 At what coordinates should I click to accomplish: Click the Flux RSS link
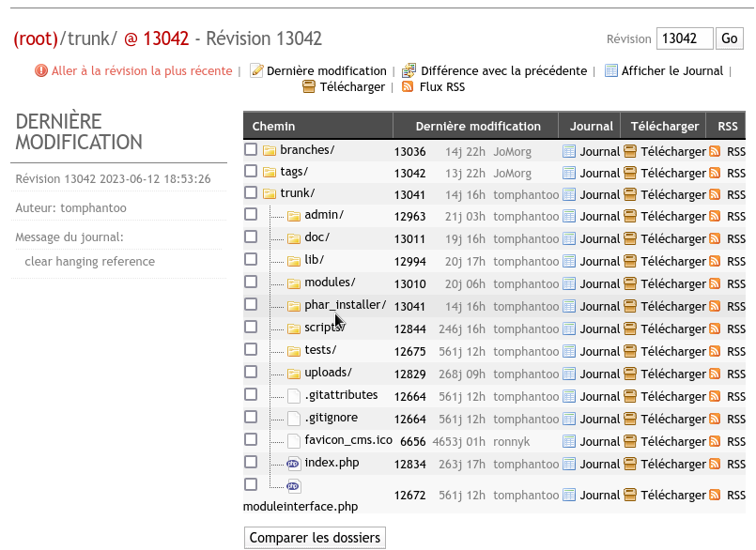[x=442, y=86]
